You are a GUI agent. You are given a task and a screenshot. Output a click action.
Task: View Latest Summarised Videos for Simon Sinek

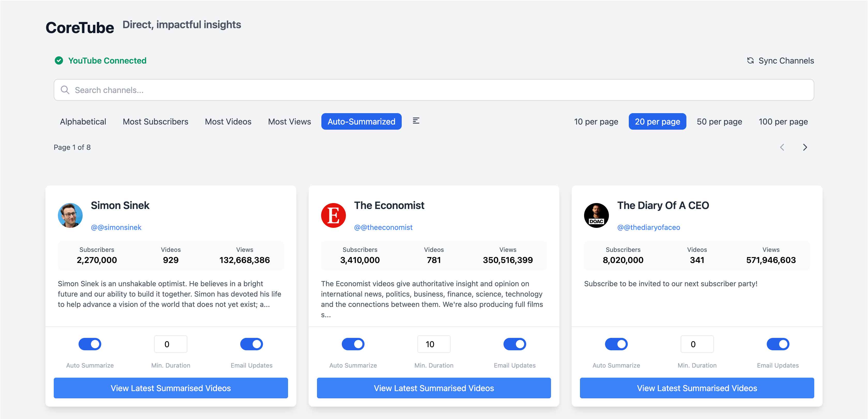pos(171,387)
